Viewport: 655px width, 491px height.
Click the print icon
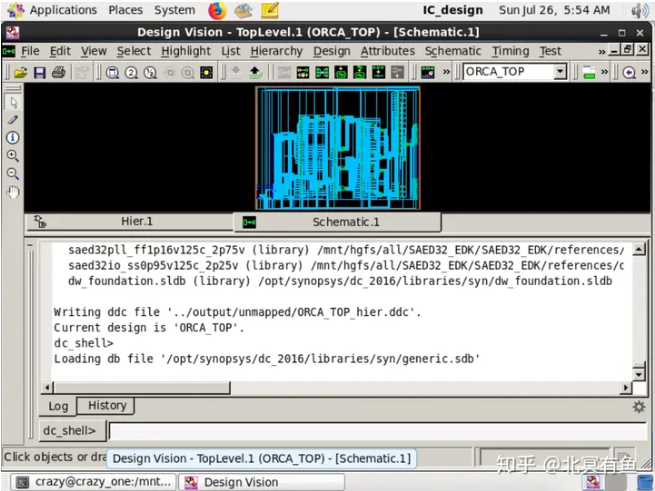pyautogui.click(x=58, y=73)
